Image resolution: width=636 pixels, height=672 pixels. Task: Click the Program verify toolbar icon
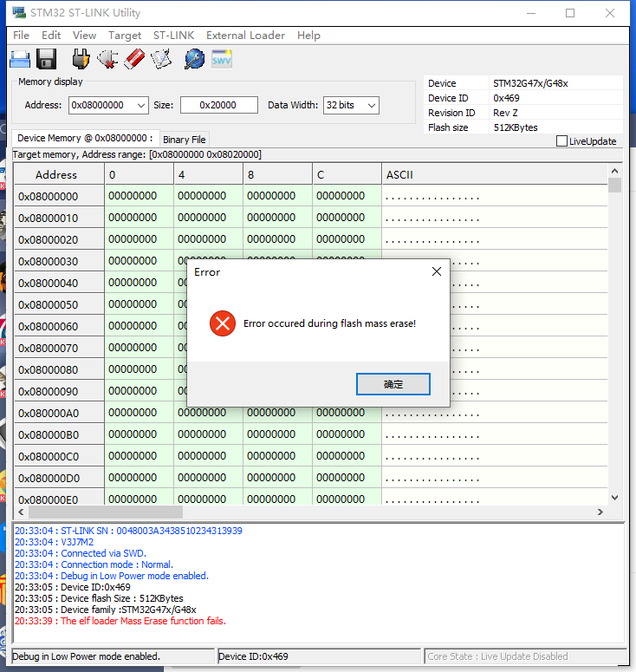[x=161, y=59]
